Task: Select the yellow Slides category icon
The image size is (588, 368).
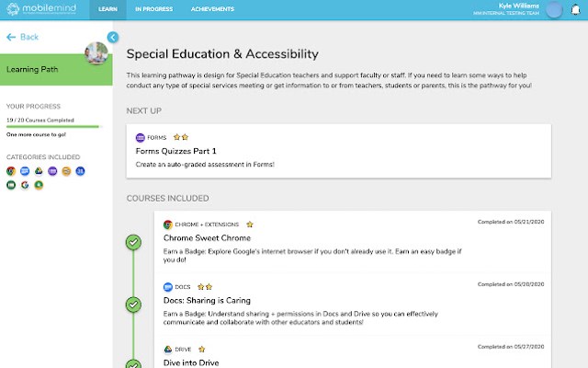Action: [x=66, y=171]
